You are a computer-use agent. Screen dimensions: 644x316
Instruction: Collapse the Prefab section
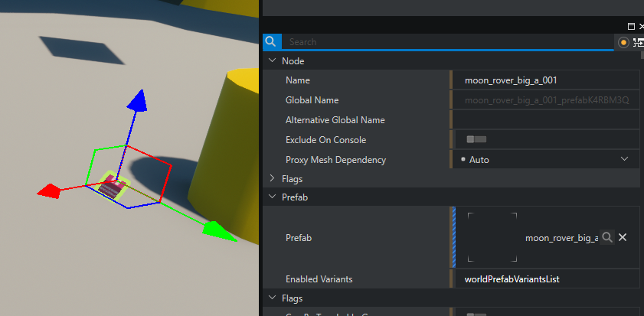(x=272, y=197)
